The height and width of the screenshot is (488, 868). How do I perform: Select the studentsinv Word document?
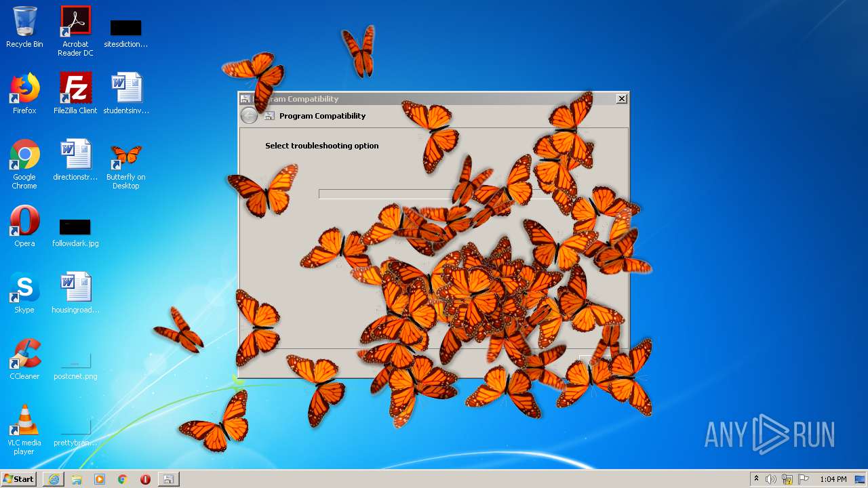click(x=126, y=94)
